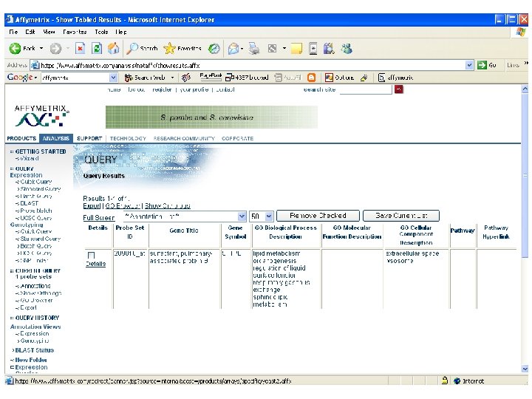Open the Search pane magnifier
Screen dimensions: 532x399
tap(132, 49)
